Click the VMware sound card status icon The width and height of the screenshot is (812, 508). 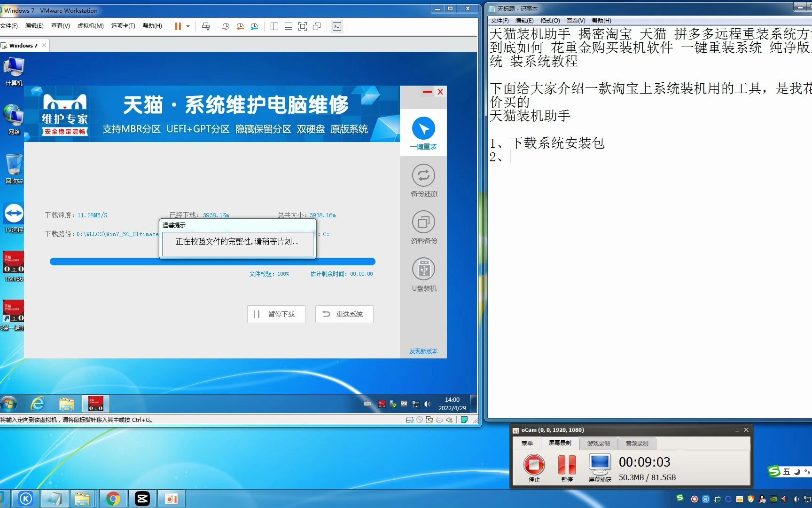[x=449, y=420]
